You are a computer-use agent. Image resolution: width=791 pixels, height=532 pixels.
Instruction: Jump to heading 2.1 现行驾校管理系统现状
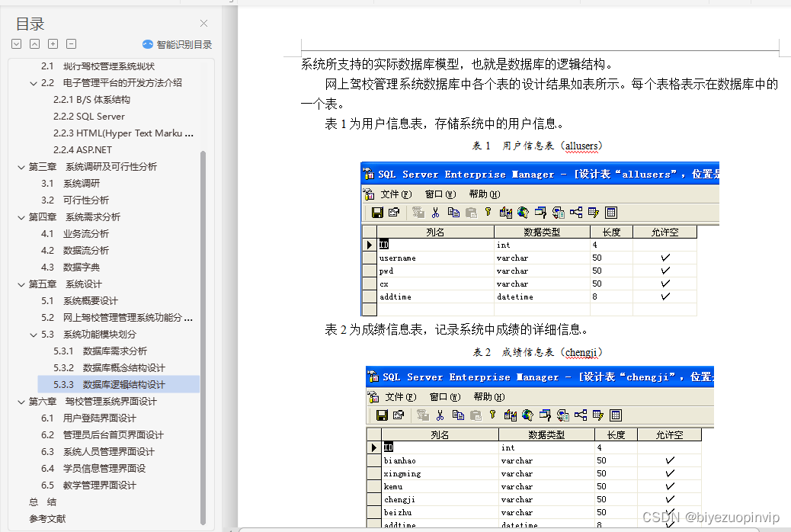[x=98, y=66]
